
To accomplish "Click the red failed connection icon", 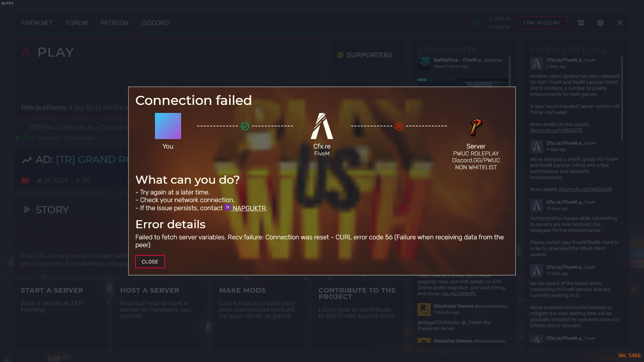I will pyautogui.click(x=399, y=126).
